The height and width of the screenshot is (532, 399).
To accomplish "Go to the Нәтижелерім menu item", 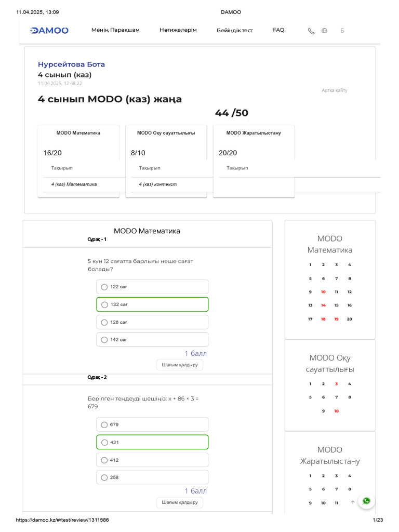I will pos(178,30).
